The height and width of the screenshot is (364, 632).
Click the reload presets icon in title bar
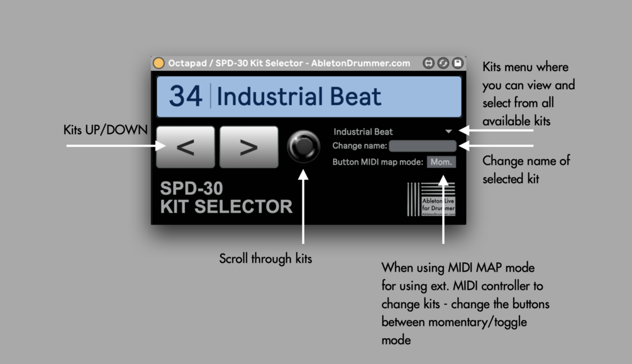[443, 63]
